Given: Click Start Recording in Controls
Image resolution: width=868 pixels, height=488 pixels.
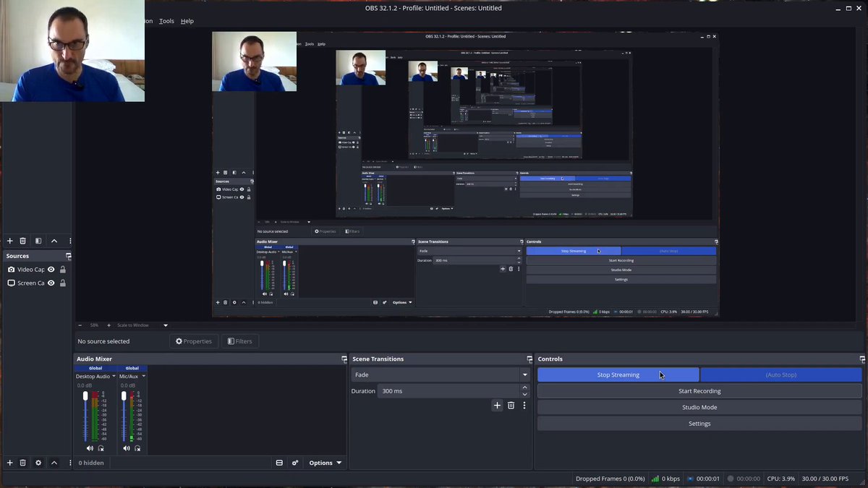Looking at the screenshot, I should tap(699, 391).
